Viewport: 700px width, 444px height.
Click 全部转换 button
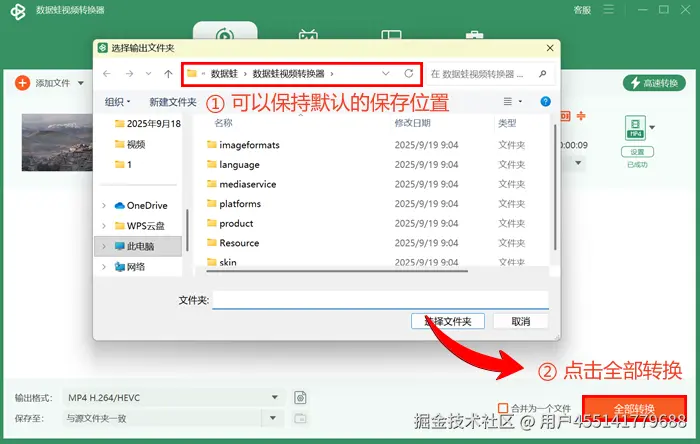point(634,409)
